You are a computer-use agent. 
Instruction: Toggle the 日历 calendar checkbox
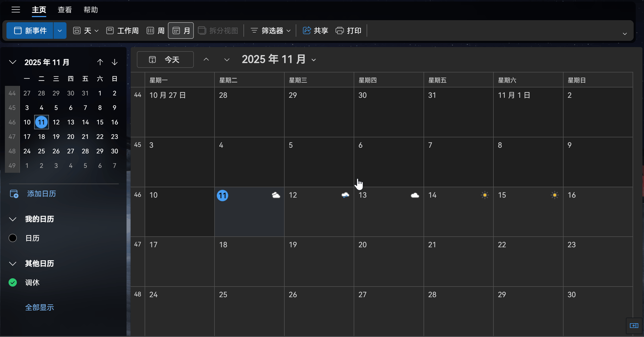pos(13,238)
